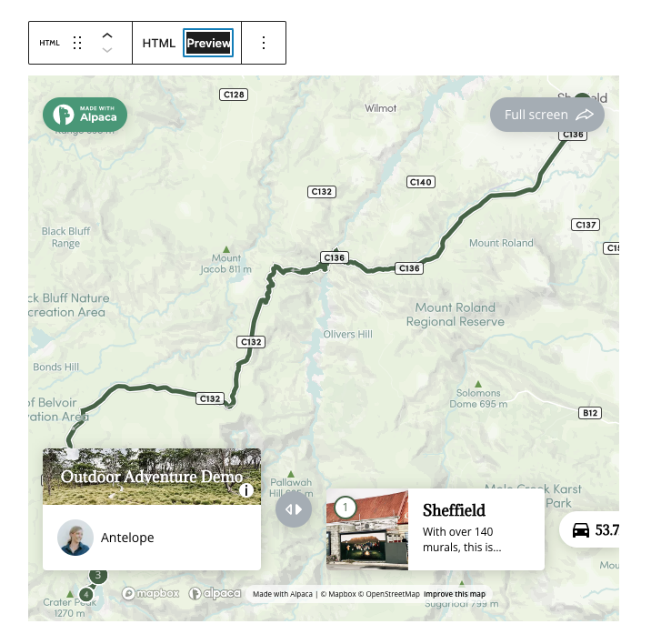Select map marker number 4
This screenshot has width=651, height=644.
86,595
